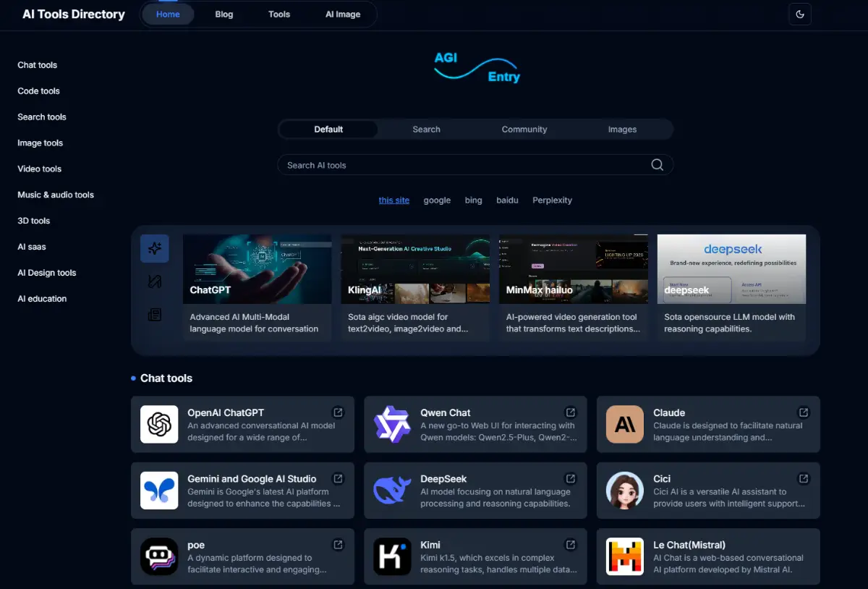This screenshot has height=589, width=868.
Task: Toggle dark mode with the moon icon
Action: pos(800,14)
